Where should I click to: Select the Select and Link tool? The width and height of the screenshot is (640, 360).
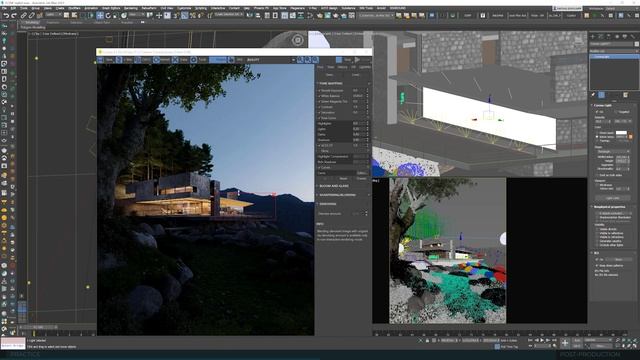(x=24, y=16)
